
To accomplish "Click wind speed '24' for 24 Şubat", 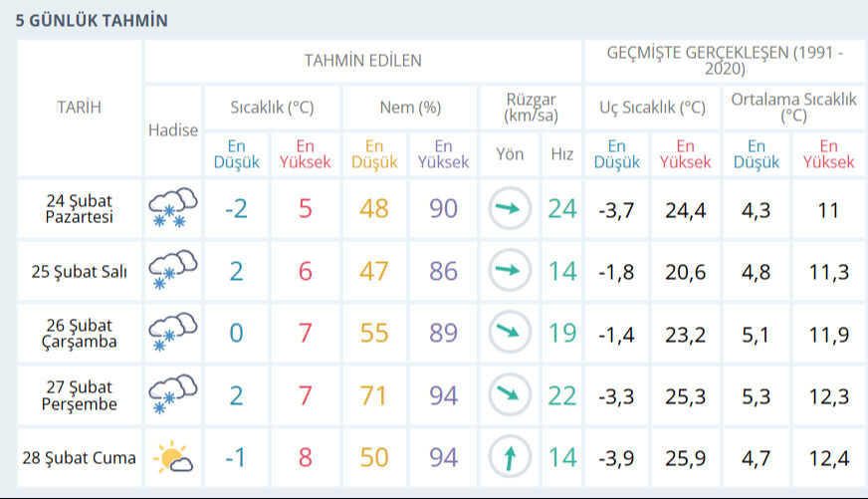I will [x=561, y=209].
